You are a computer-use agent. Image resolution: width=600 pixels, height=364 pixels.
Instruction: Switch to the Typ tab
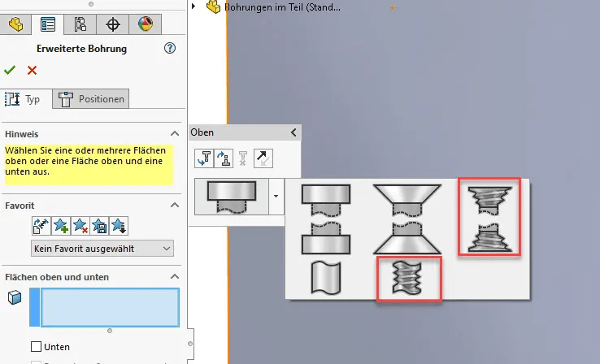(x=24, y=99)
